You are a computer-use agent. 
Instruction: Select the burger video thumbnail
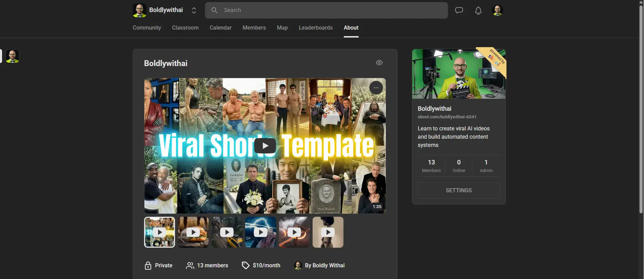[x=193, y=232]
